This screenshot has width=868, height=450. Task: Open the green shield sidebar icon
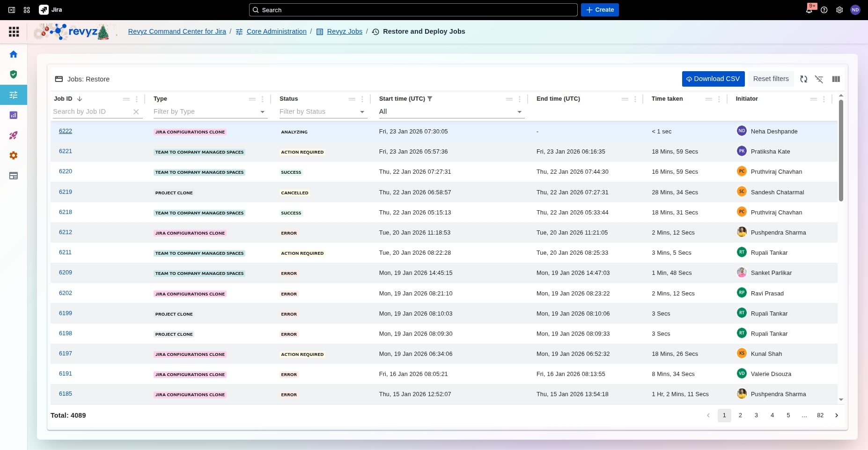click(14, 74)
